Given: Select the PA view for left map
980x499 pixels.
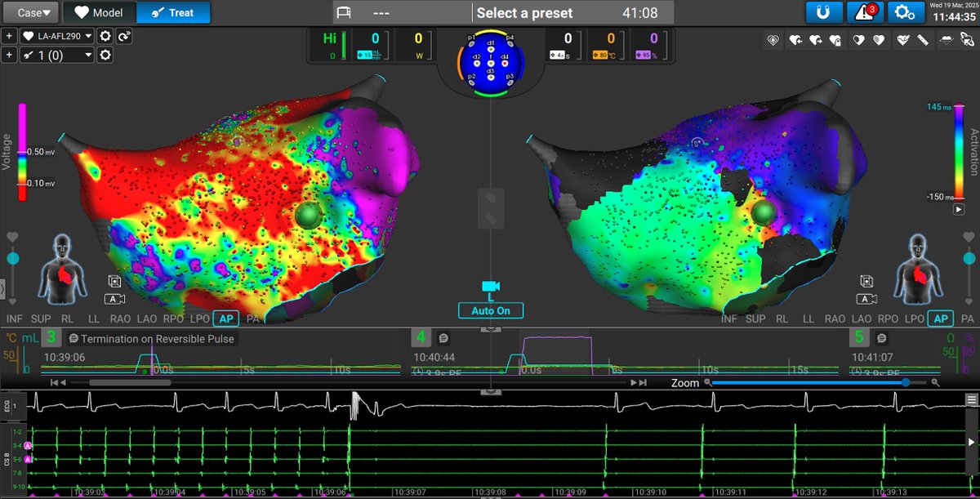Looking at the screenshot, I should pyautogui.click(x=252, y=319).
